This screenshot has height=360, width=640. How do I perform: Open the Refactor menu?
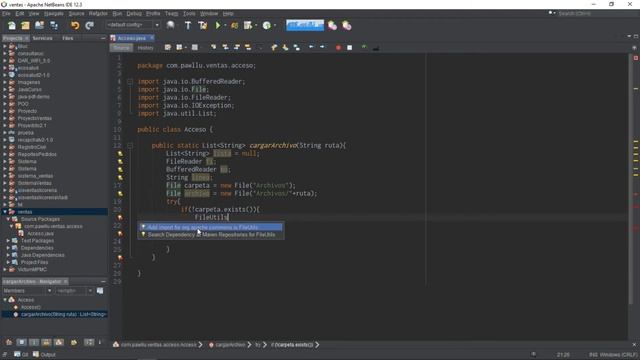pyautogui.click(x=98, y=13)
